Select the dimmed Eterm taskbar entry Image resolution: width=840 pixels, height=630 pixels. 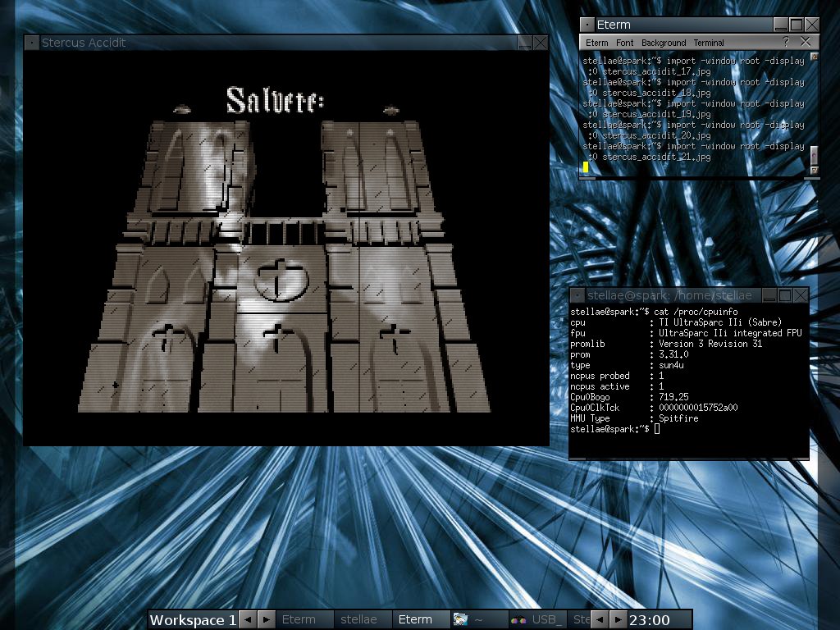[305, 620]
